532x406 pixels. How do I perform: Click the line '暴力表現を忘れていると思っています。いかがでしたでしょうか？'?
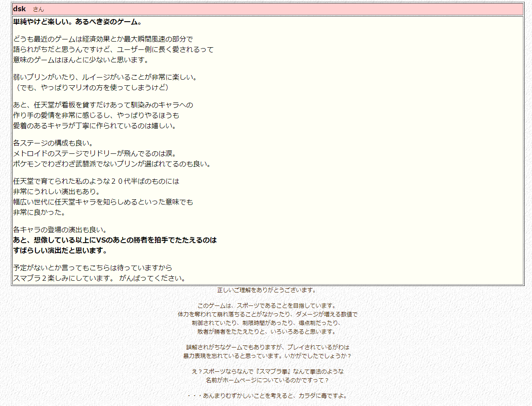point(268,356)
